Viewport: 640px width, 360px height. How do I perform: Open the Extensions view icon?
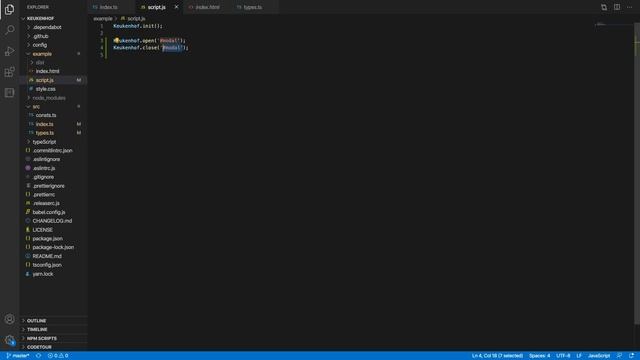[9, 72]
